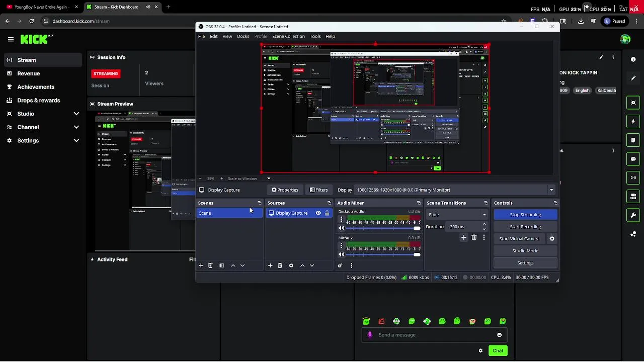
Task: Open Kick hamburger menu icon
Action: (x=11, y=39)
